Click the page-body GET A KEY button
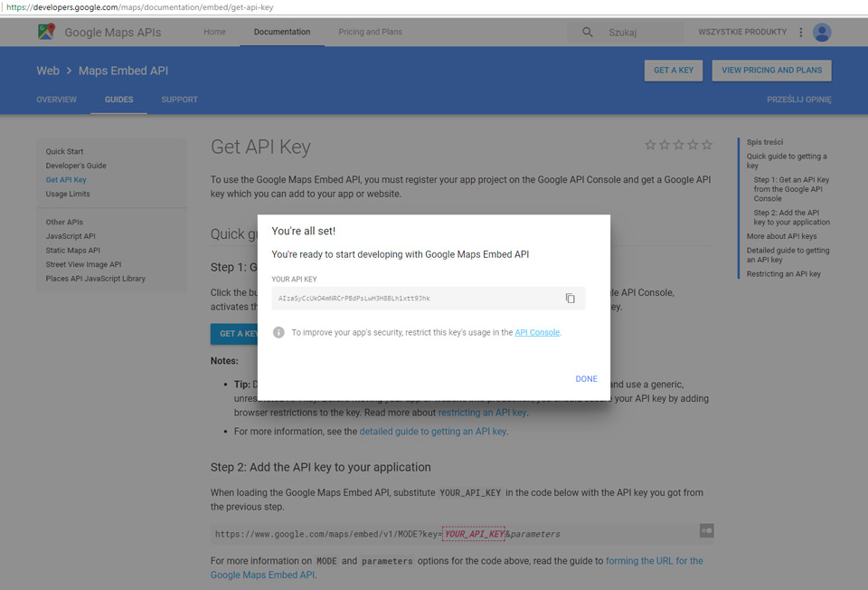This screenshot has height=590, width=868. click(234, 334)
